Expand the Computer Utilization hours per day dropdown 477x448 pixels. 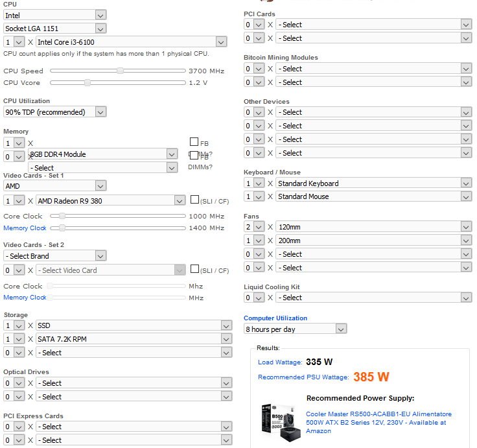pos(296,329)
